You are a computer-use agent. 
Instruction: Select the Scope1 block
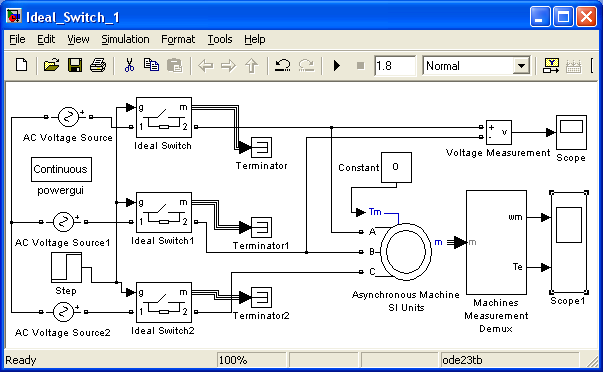click(569, 242)
